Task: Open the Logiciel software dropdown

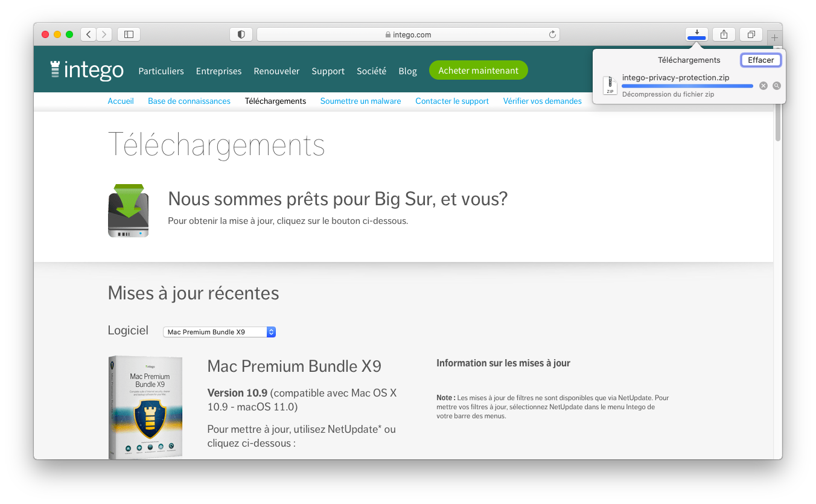Action: coord(219,332)
